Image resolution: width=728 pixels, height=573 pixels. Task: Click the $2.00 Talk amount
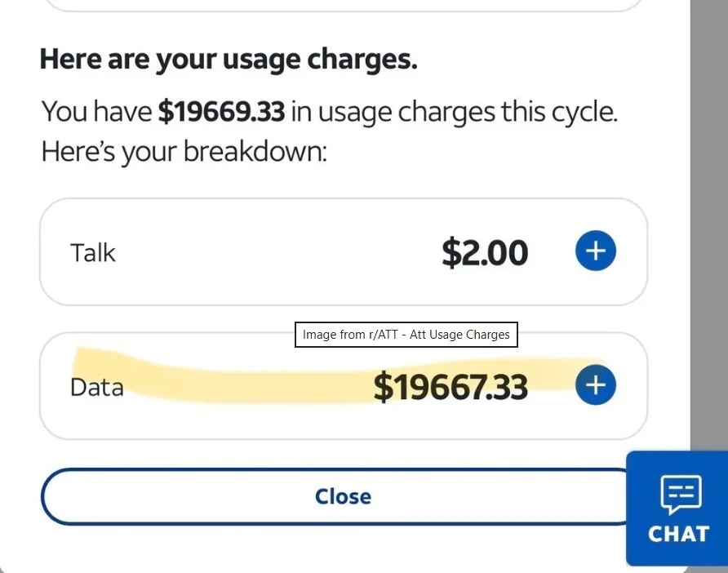485,252
